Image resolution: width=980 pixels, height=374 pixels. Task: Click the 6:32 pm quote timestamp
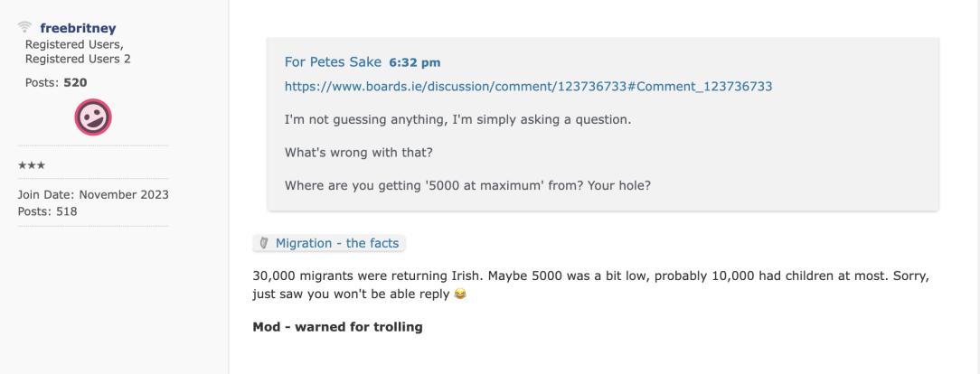click(415, 62)
